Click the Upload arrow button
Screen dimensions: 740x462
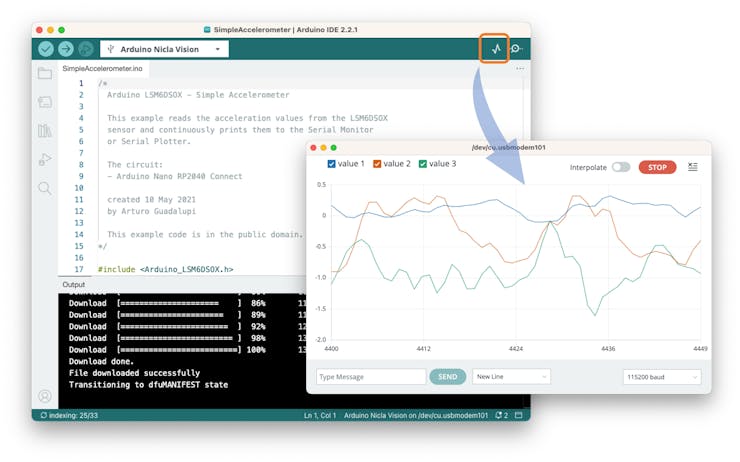66,49
